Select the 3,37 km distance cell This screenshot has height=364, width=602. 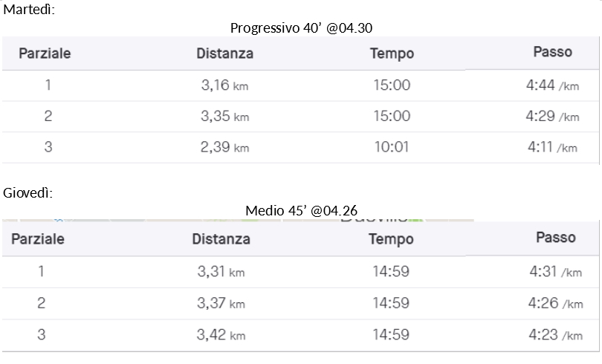coord(221,303)
